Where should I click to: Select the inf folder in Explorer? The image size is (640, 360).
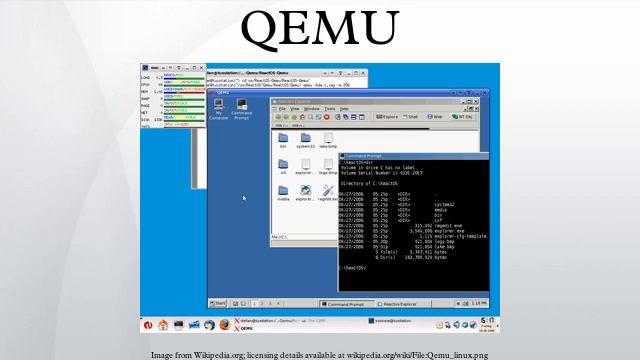(x=283, y=167)
